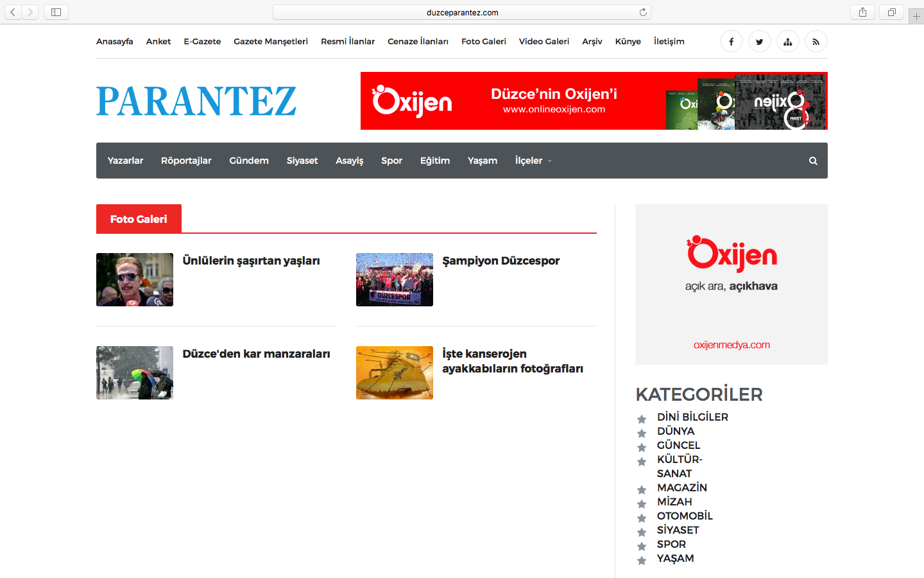Viewport: 924px width, 578px height.
Task: Reload the page with refresh icon
Action: point(643,12)
